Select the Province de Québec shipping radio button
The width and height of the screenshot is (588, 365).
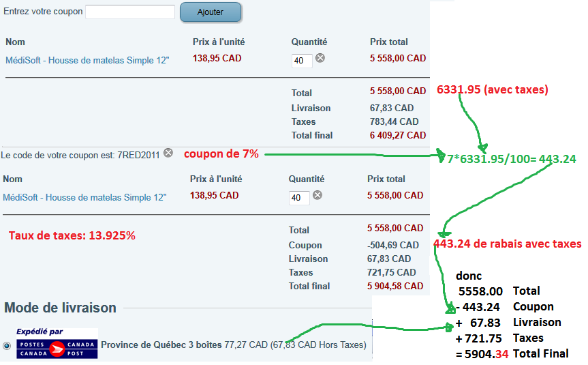tap(7, 345)
